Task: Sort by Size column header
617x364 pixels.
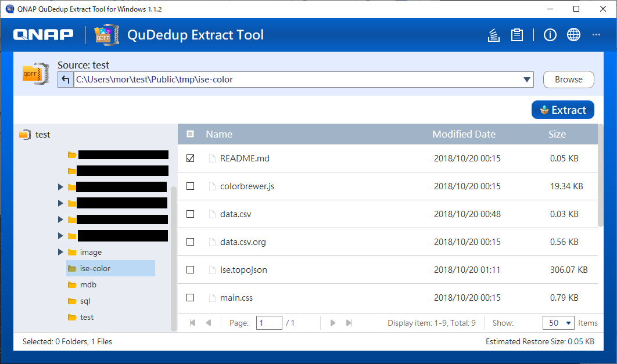Action: pos(557,135)
